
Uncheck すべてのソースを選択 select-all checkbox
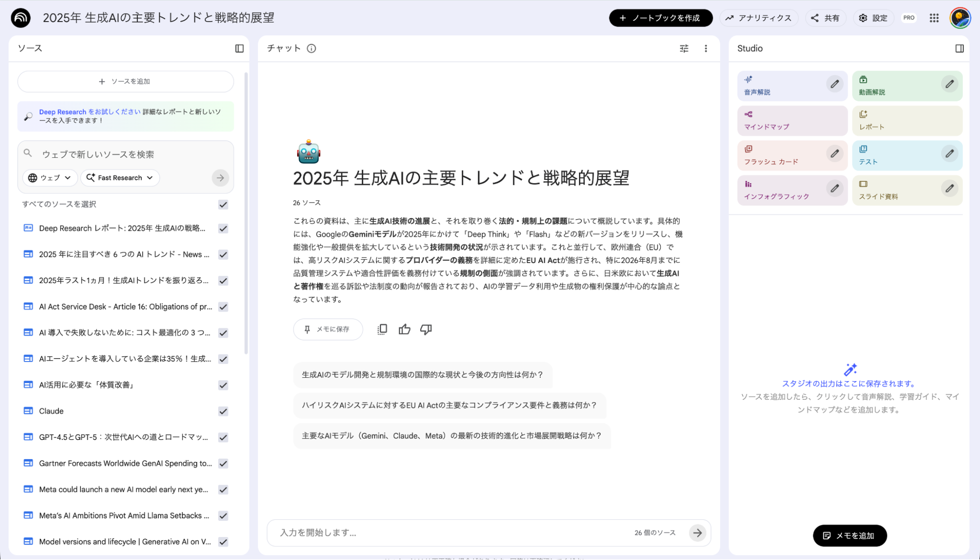(223, 205)
